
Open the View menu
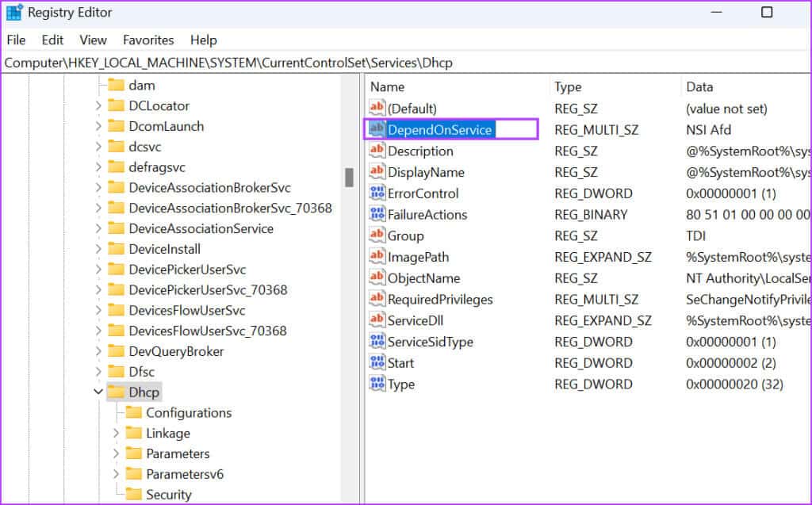tap(94, 40)
